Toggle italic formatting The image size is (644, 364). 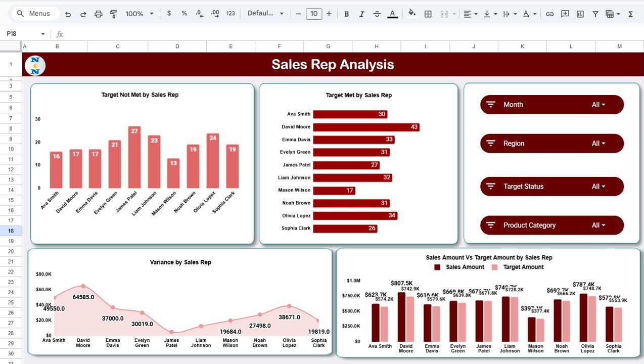coord(361,14)
